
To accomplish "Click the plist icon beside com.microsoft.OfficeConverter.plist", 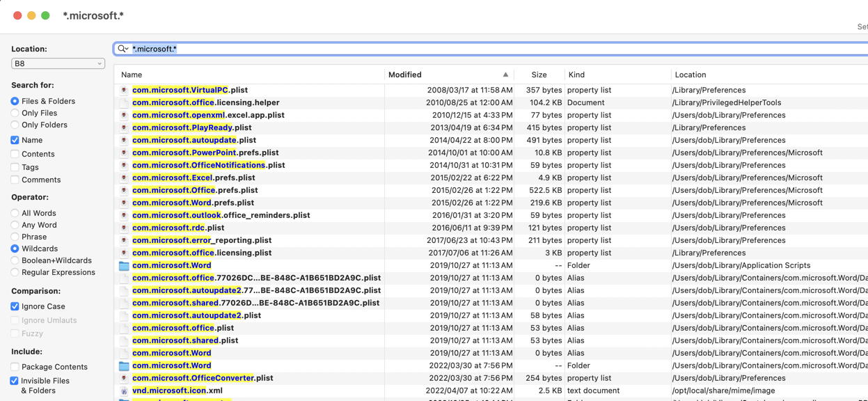I will pyautogui.click(x=124, y=378).
